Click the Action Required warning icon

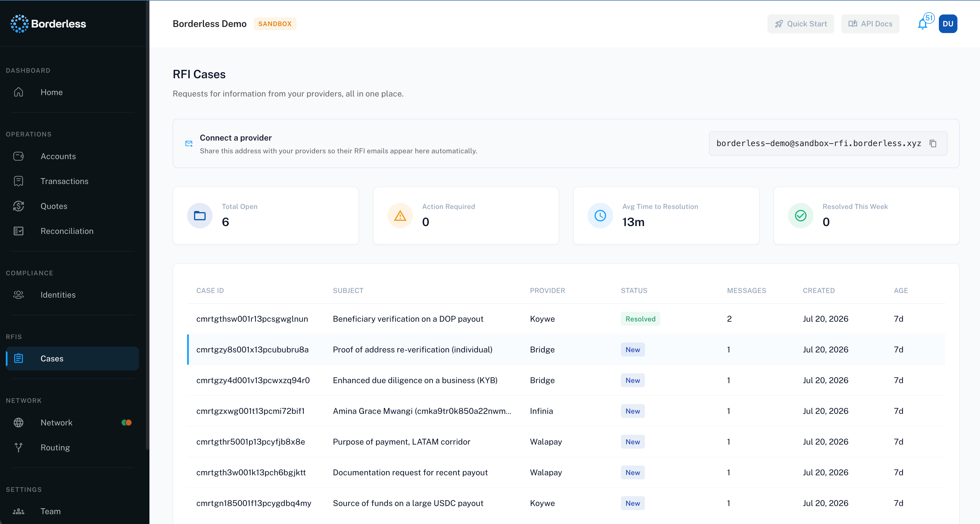coord(400,216)
